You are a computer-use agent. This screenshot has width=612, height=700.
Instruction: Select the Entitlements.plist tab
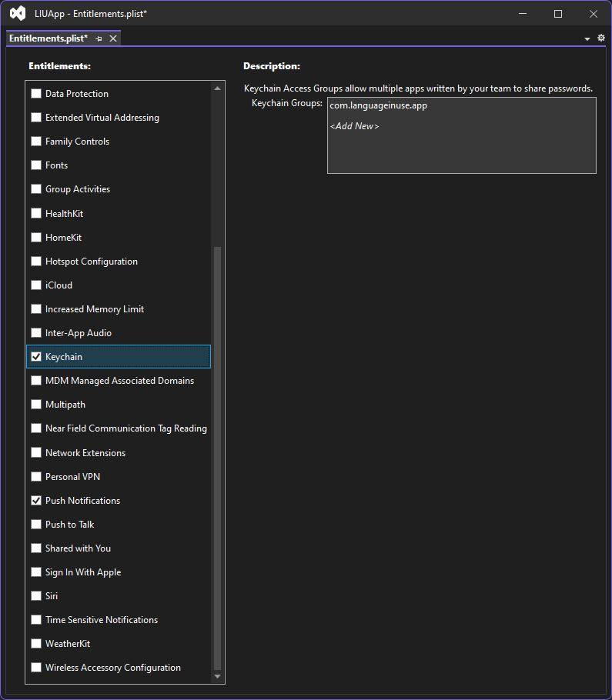tap(48, 38)
